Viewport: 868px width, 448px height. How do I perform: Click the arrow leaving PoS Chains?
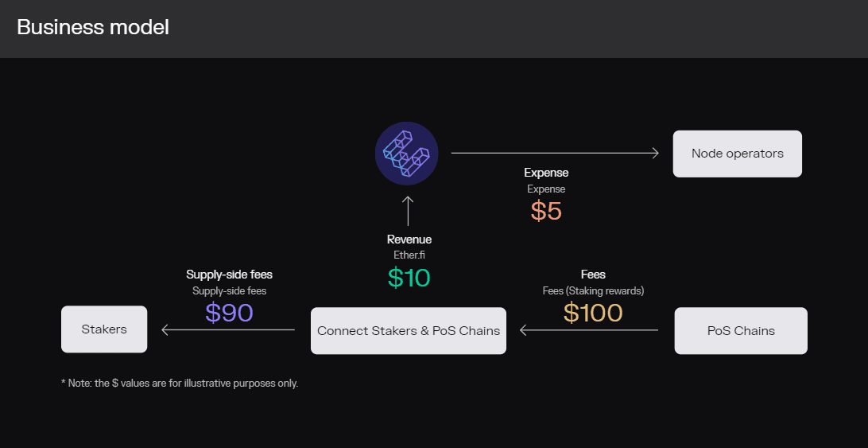[x=588, y=329]
